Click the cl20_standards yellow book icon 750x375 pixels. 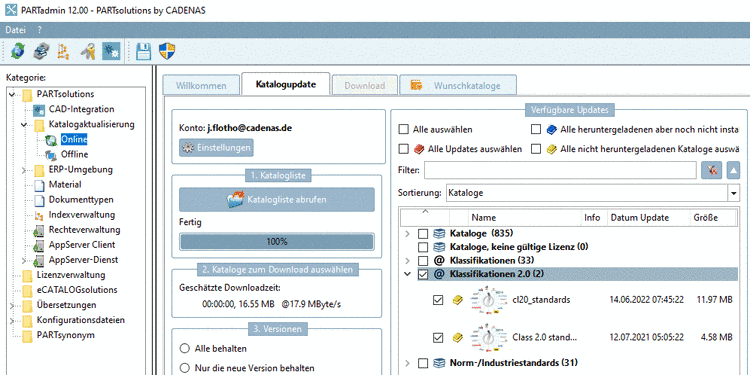coord(458,300)
